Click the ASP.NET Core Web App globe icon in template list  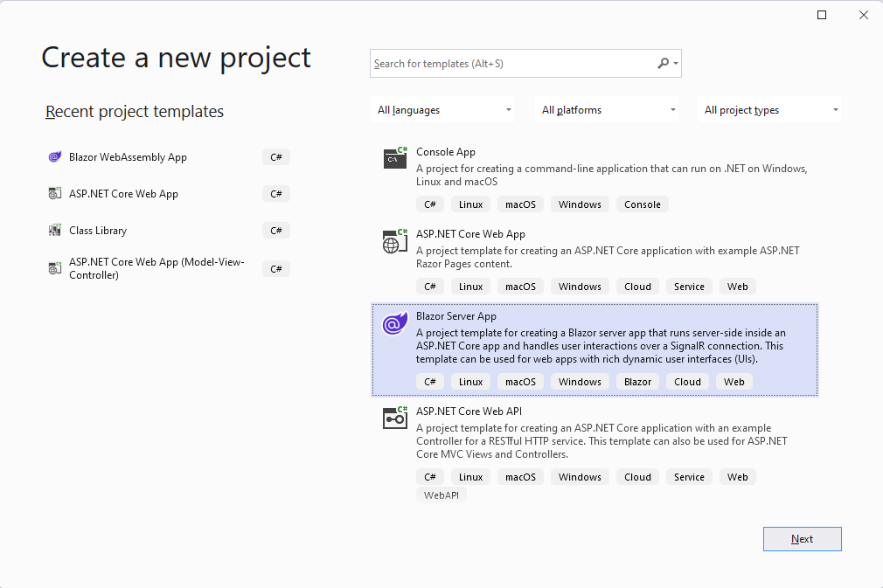(395, 241)
